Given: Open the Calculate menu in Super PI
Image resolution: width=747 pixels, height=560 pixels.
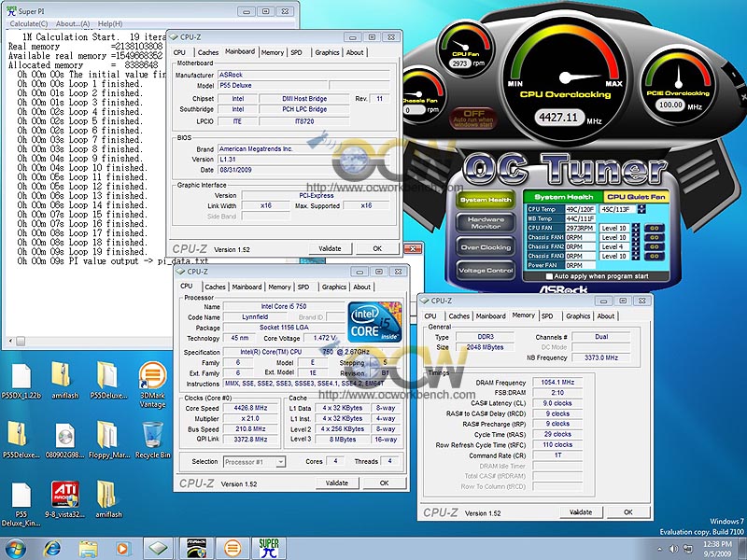Looking at the screenshot, I should 29,23.
